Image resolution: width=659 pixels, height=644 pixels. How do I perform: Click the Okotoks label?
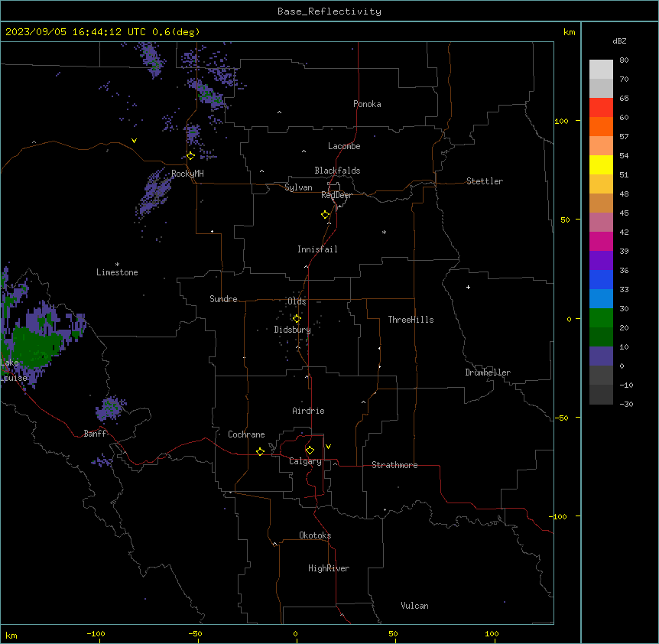coord(315,535)
